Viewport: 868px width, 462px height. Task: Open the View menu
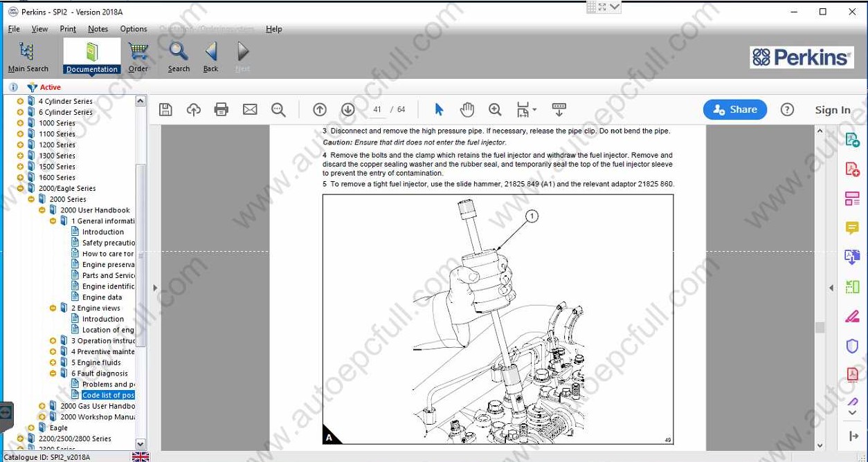39,29
